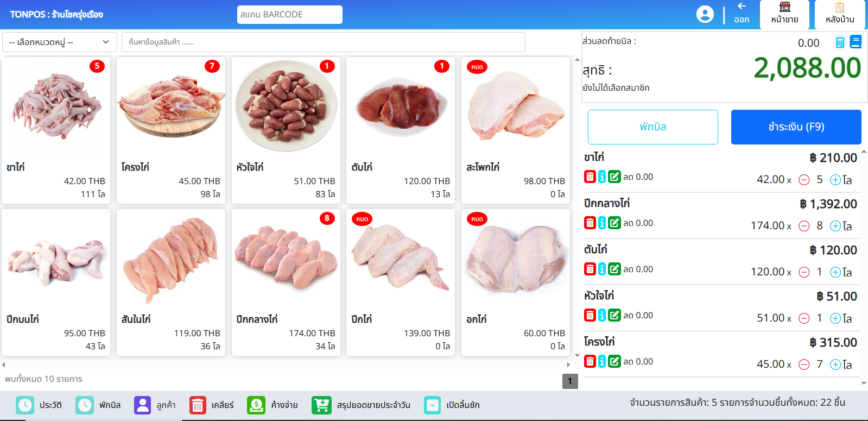Open the user profile icon
This screenshot has width=868, height=421.
[x=705, y=14]
